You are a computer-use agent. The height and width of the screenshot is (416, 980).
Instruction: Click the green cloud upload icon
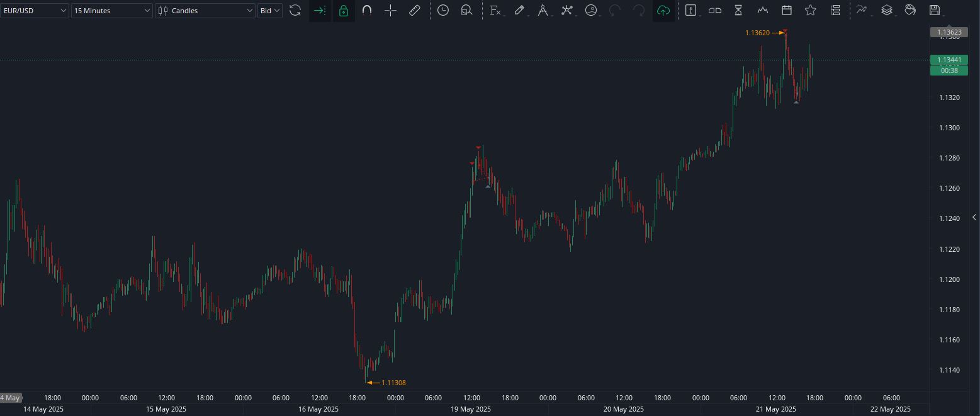click(x=663, y=11)
